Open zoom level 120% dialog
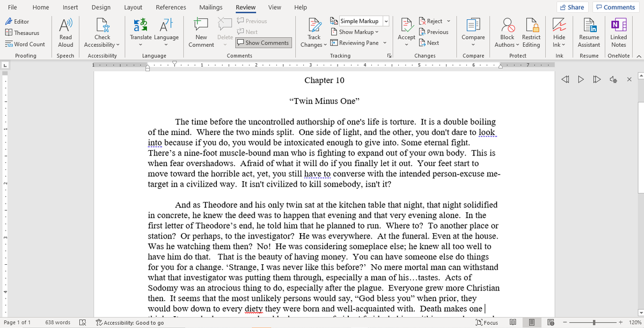The width and height of the screenshot is (644, 328). point(635,323)
